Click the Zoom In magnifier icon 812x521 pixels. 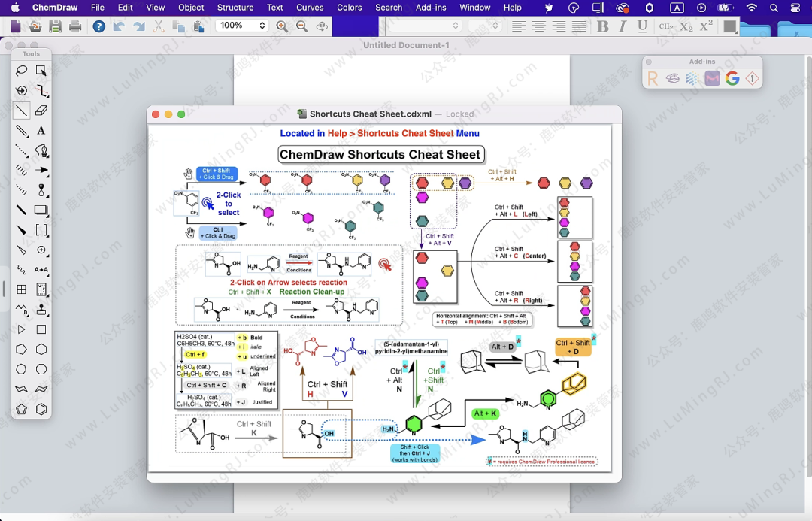[x=282, y=26]
